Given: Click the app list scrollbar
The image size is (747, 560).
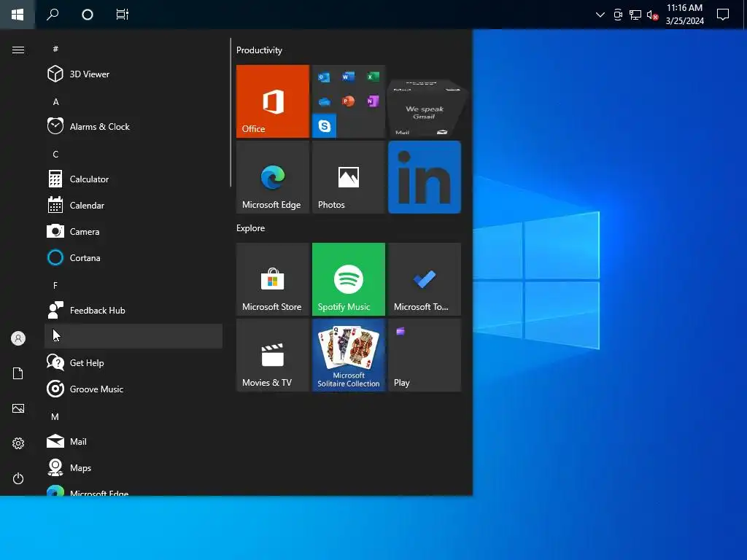Looking at the screenshot, I should click(x=231, y=112).
